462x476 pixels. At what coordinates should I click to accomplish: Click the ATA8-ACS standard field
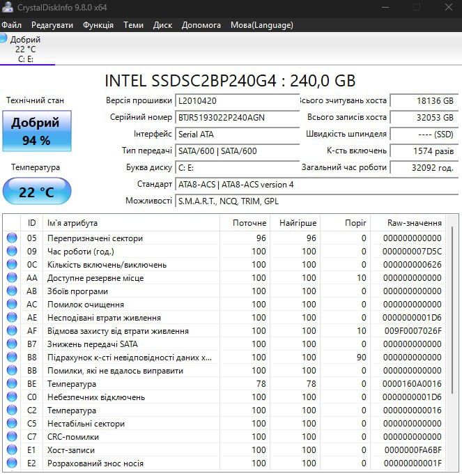(x=316, y=184)
